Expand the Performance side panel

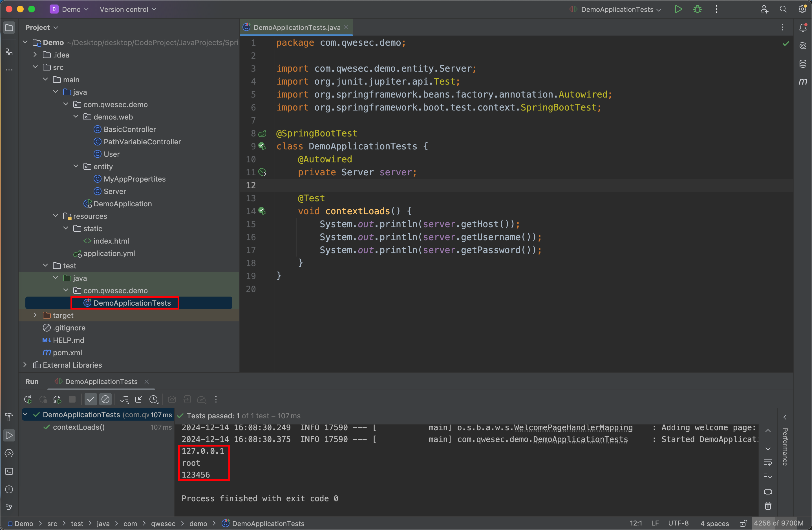(785, 418)
